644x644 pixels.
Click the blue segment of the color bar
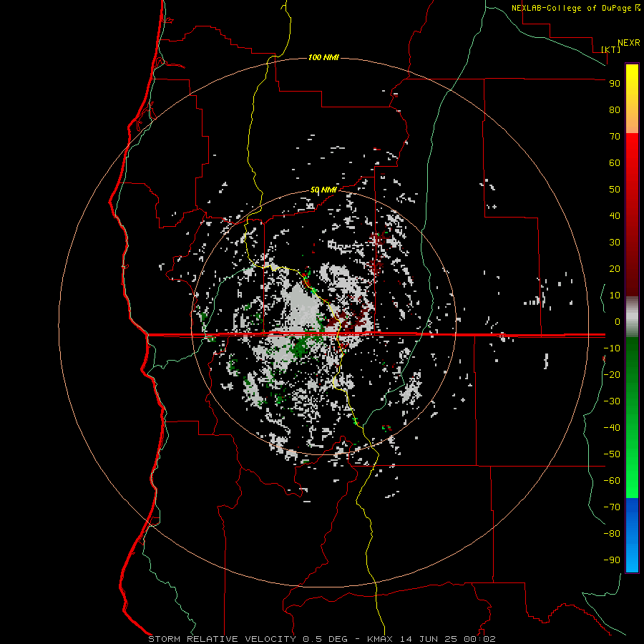pos(632,535)
